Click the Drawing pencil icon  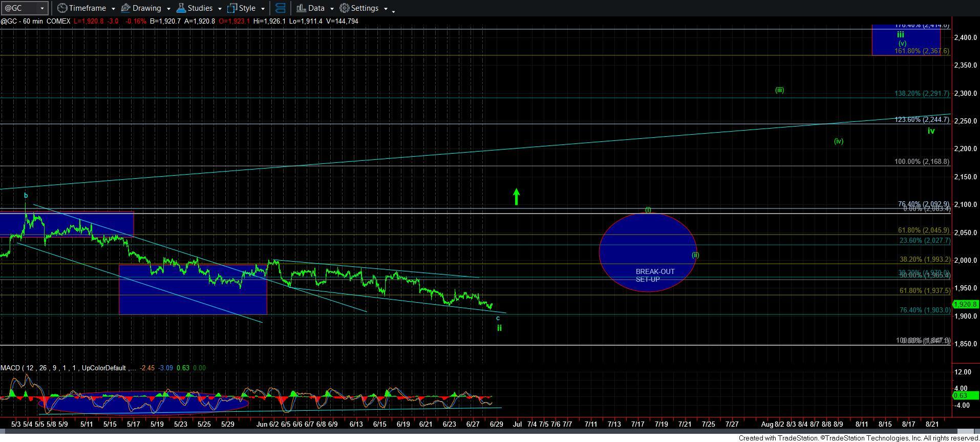point(126,8)
